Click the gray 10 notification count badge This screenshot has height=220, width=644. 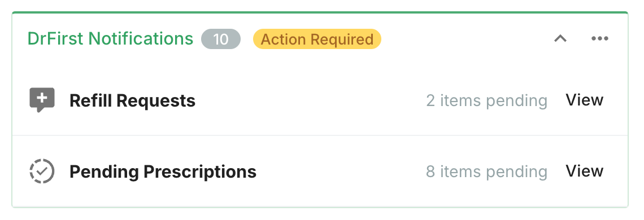tap(220, 39)
